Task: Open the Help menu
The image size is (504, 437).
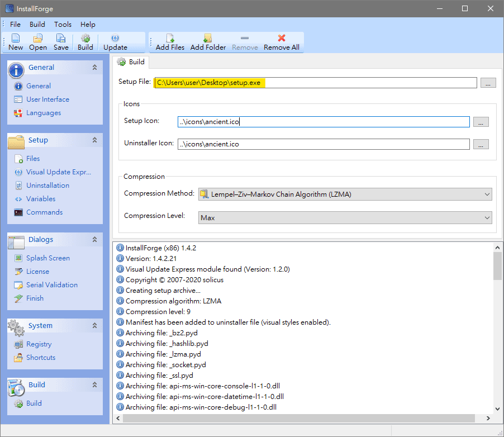Action: coord(88,25)
